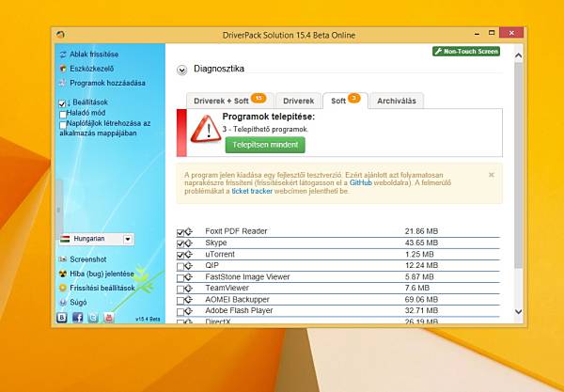Click the TeamViewer program name
Screen dimensions: 564x392
(x=227, y=288)
